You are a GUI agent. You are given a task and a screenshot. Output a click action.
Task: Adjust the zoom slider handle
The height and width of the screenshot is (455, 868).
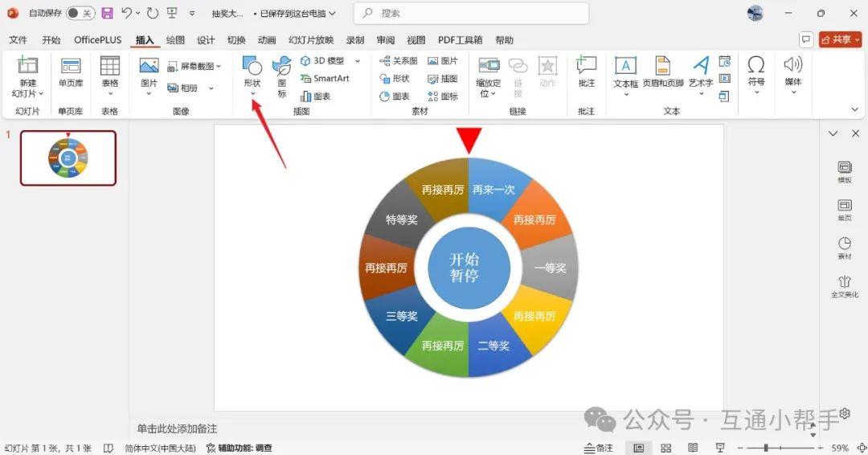pos(766,447)
